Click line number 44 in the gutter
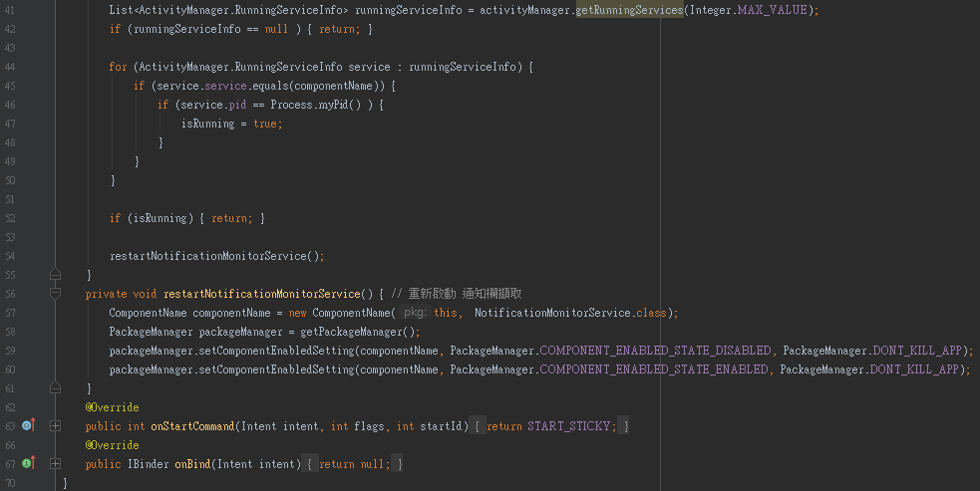This screenshot has width=980, height=491. click(10, 67)
